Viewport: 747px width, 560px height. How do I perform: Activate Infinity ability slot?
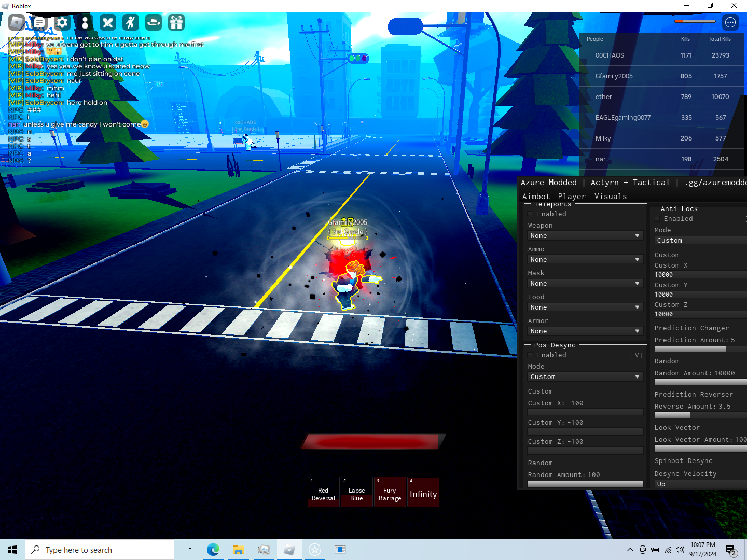(423, 492)
